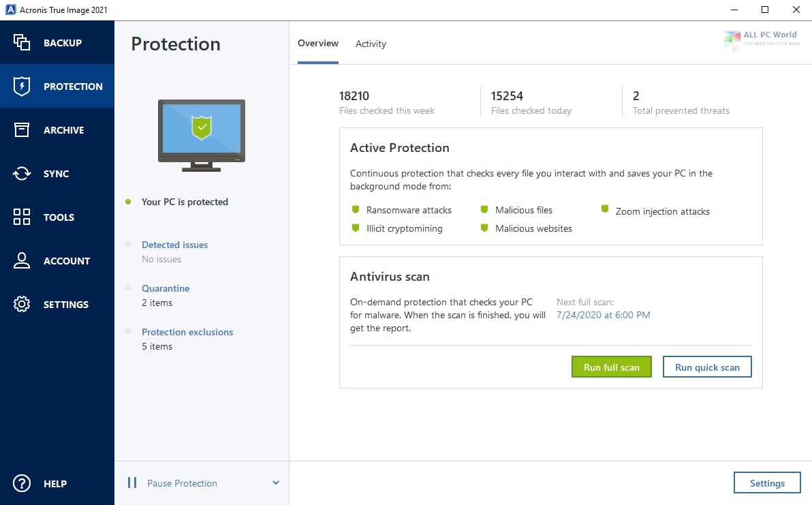Screen dimensions: 812x505
Task: Select TOOLS in the sidebar
Action: pos(59,217)
